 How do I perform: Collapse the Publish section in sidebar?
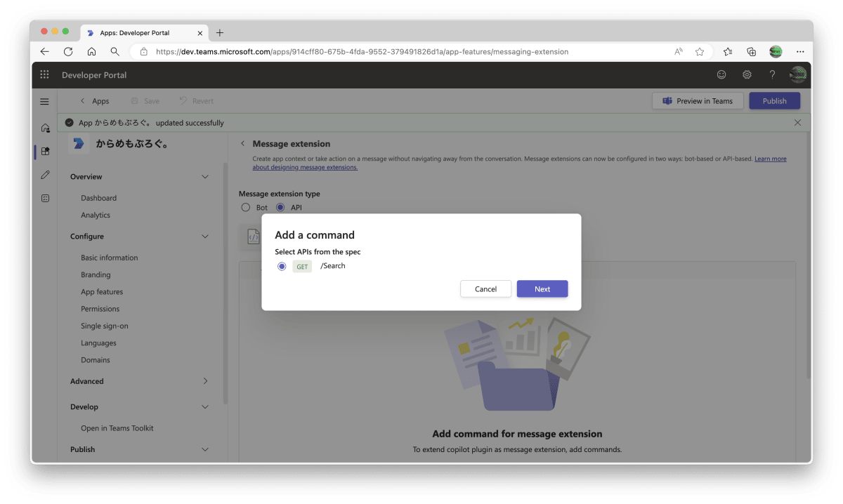205,449
